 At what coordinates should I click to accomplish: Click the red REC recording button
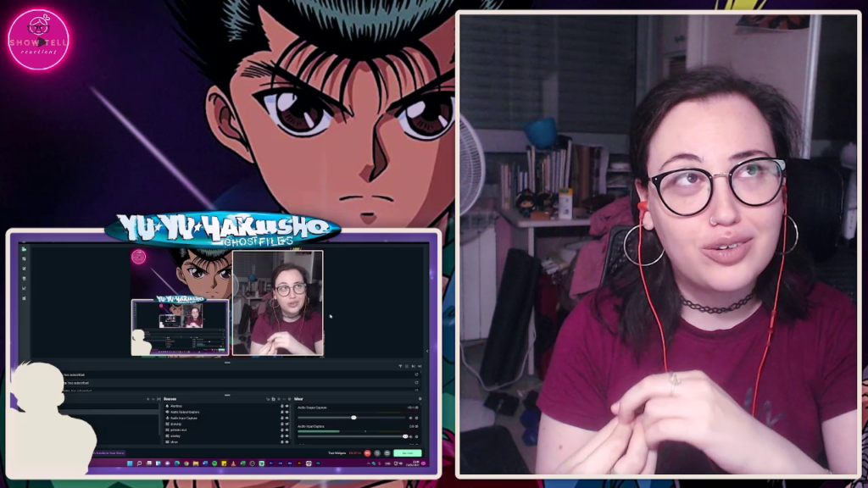(367, 453)
